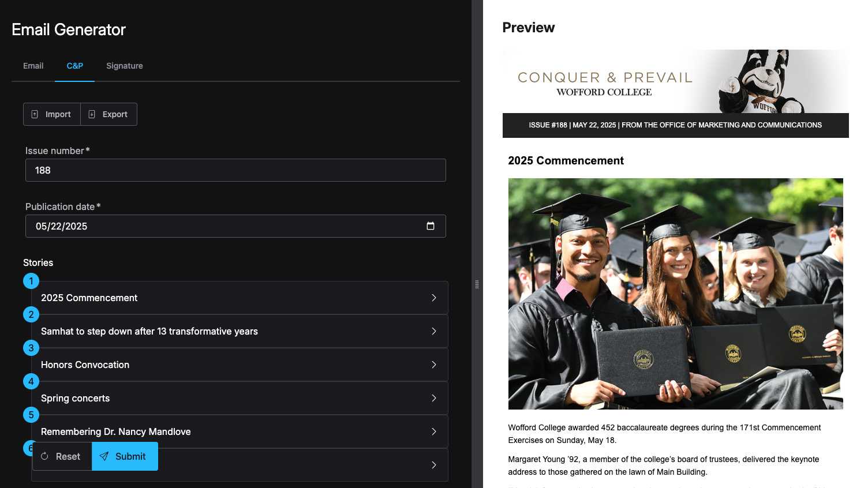Screen dimensions: 868x488
Task: Expand the 2025 Commencement story
Action: 433,298
